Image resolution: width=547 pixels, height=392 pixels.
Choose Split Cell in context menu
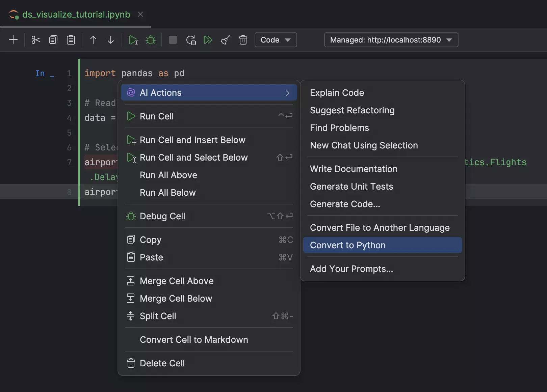click(x=158, y=316)
